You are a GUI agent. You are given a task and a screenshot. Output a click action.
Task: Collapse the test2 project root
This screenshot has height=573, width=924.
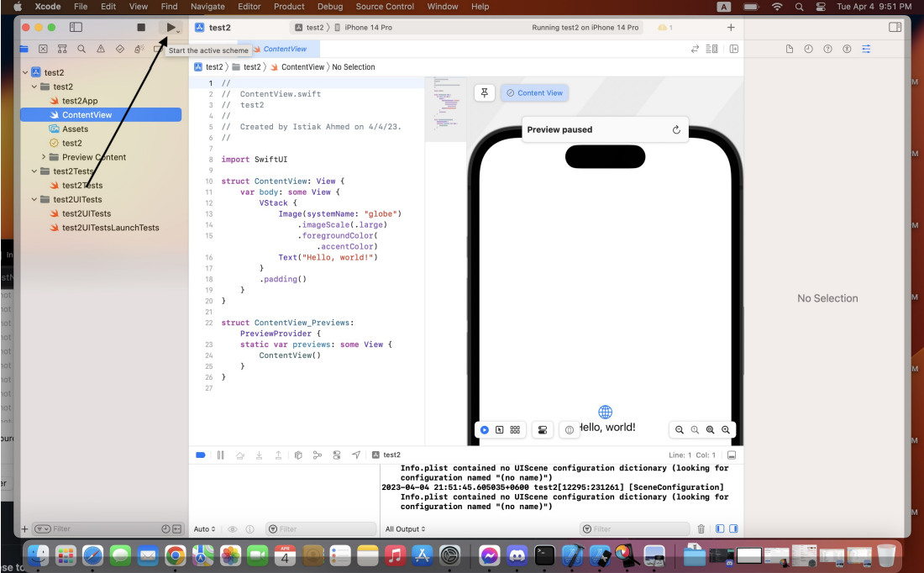click(x=25, y=72)
